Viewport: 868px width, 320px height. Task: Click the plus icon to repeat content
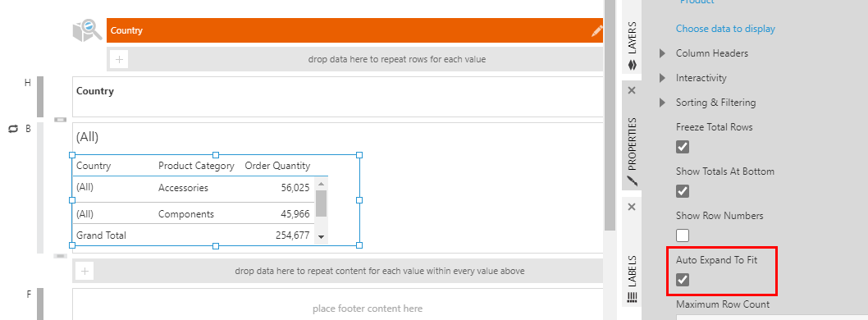(85, 272)
